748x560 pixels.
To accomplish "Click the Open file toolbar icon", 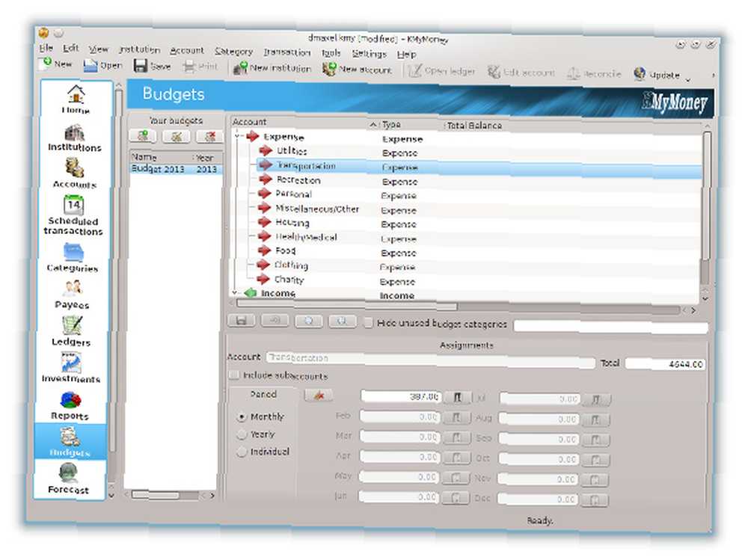I will click(103, 65).
